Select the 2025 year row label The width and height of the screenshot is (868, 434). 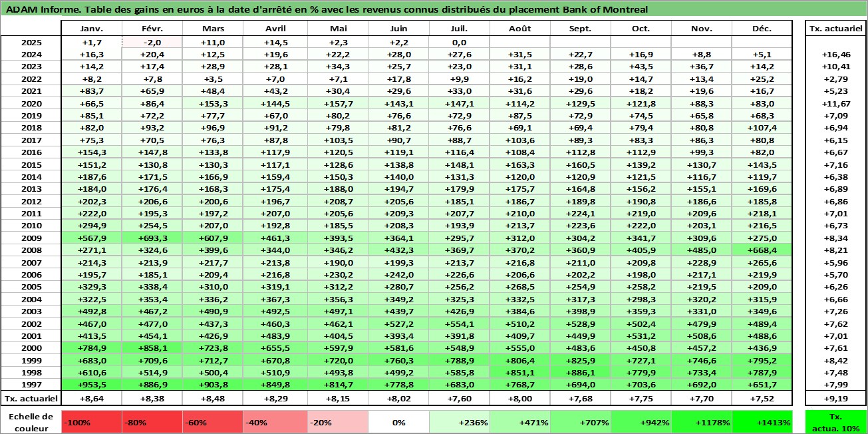[x=31, y=41]
